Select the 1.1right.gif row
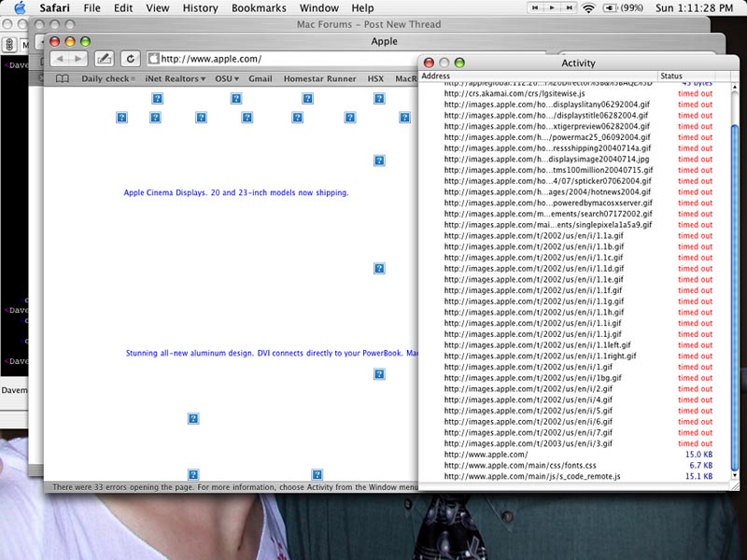 [x=574, y=356]
